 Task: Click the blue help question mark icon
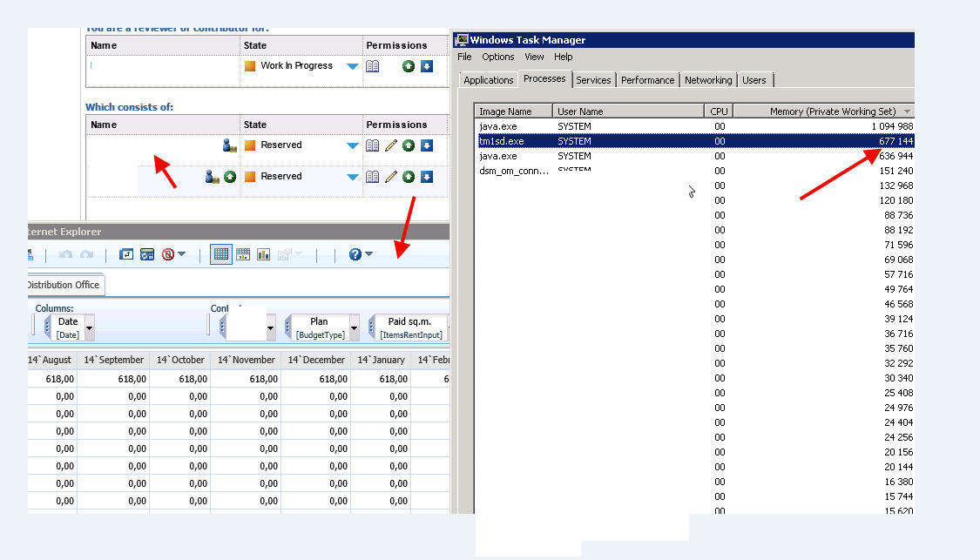click(355, 254)
